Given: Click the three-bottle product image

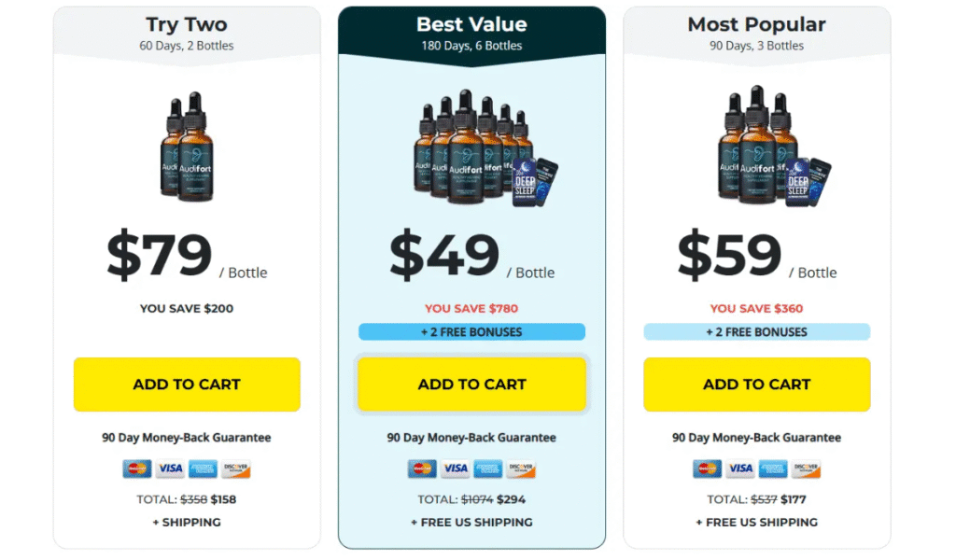Looking at the screenshot, I should (x=768, y=147).
